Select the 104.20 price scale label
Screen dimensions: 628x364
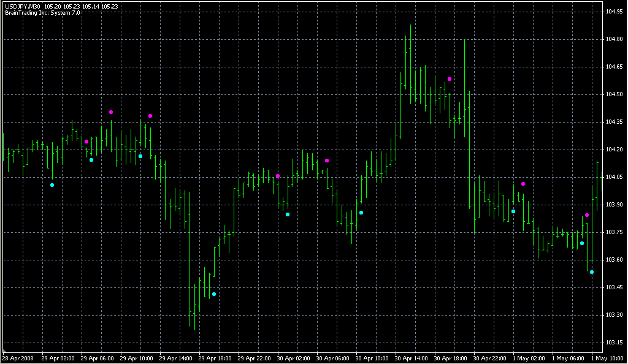(614, 150)
